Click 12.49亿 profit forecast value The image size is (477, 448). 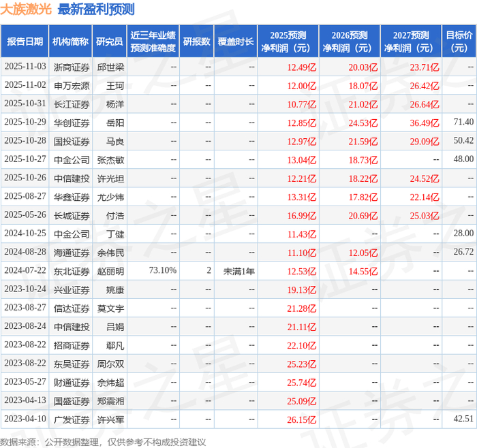(302, 67)
